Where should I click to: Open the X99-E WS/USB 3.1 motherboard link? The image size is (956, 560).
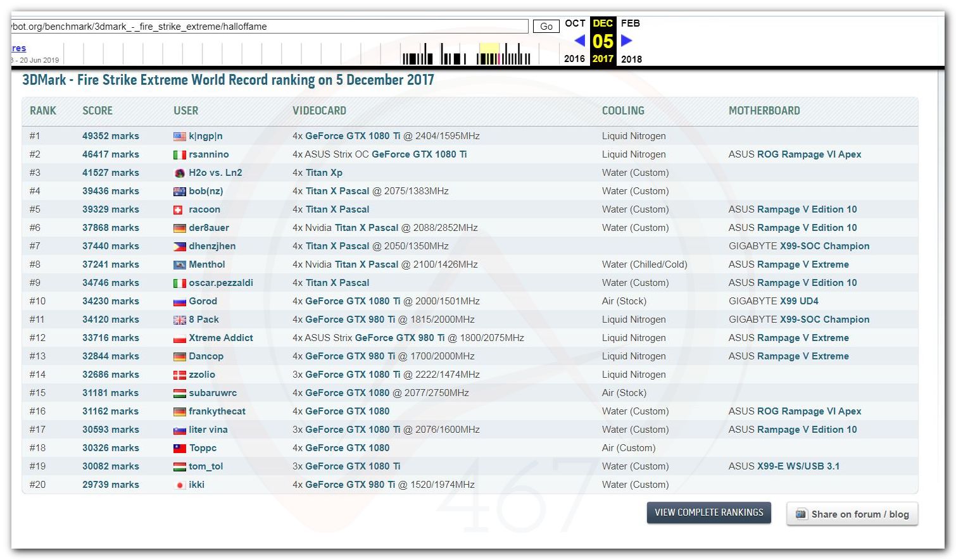798,466
